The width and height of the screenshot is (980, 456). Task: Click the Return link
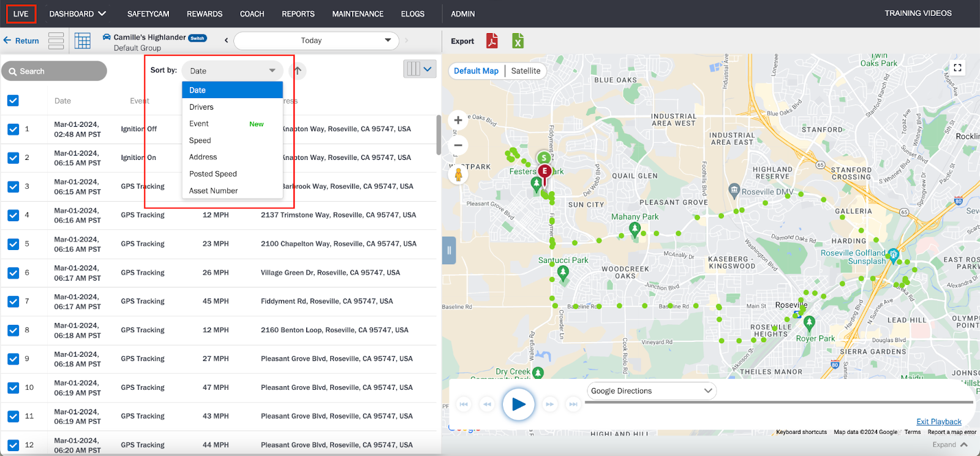[x=21, y=40]
